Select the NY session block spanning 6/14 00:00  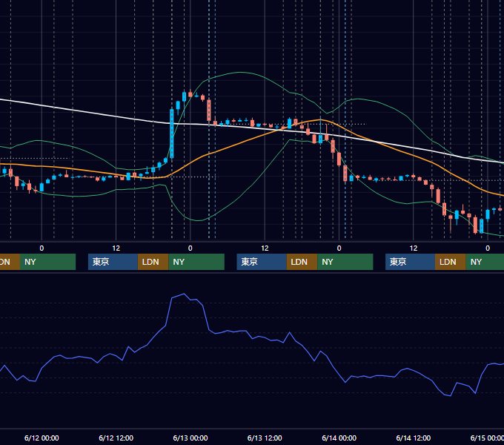tap(345, 262)
